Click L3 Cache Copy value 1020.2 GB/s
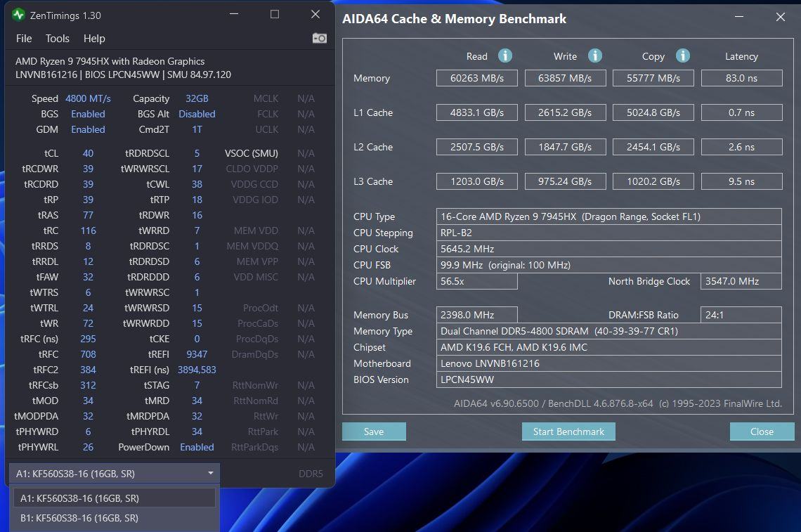The width and height of the screenshot is (801, 532). pos(653,181)
